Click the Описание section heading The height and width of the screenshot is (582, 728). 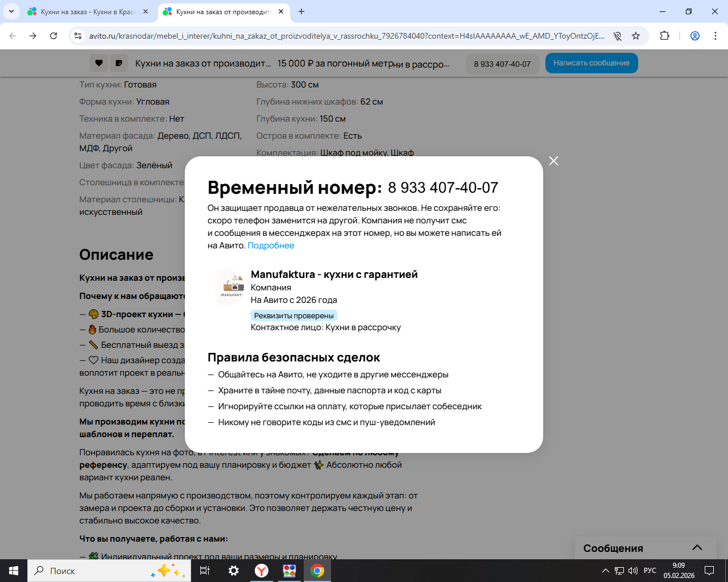pyautogui.click(x=116, y=255)
